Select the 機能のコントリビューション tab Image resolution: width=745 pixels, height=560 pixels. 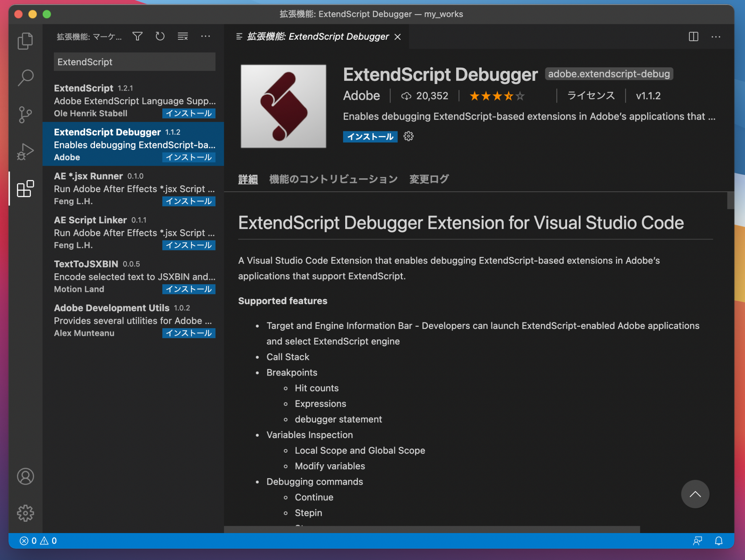[333, 179]
